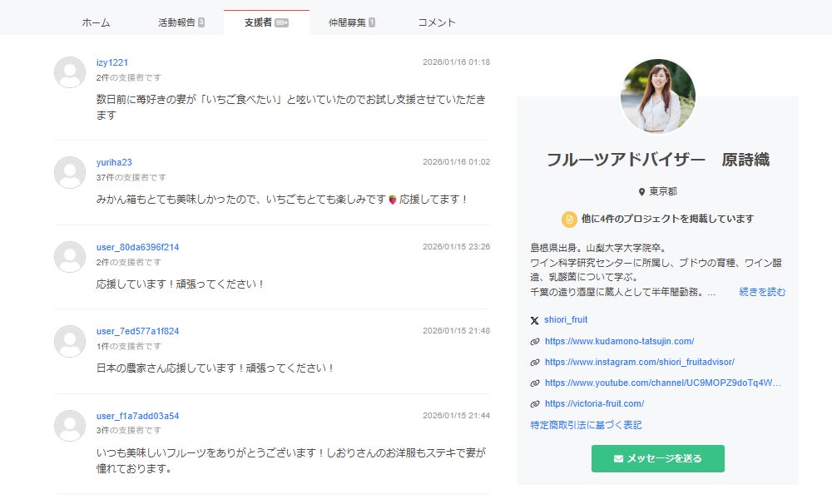This screenshot has height=504, width=832.
Task: Click the document icon beside other projects notice
Action: point(569,219)
